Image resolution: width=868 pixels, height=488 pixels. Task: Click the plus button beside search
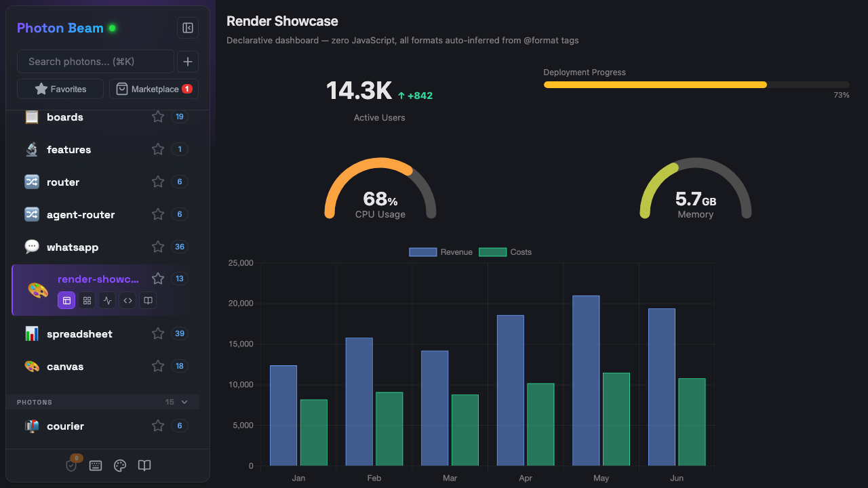(188, 62)
